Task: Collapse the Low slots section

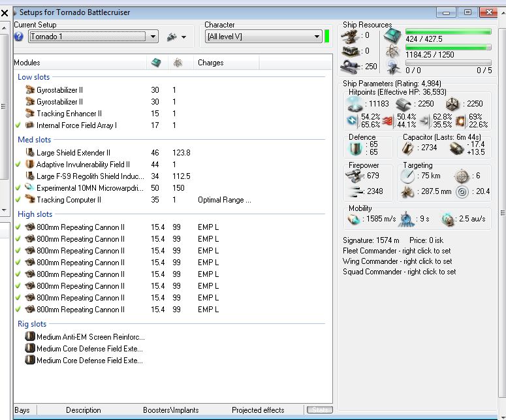Action: tap(34, 77)
